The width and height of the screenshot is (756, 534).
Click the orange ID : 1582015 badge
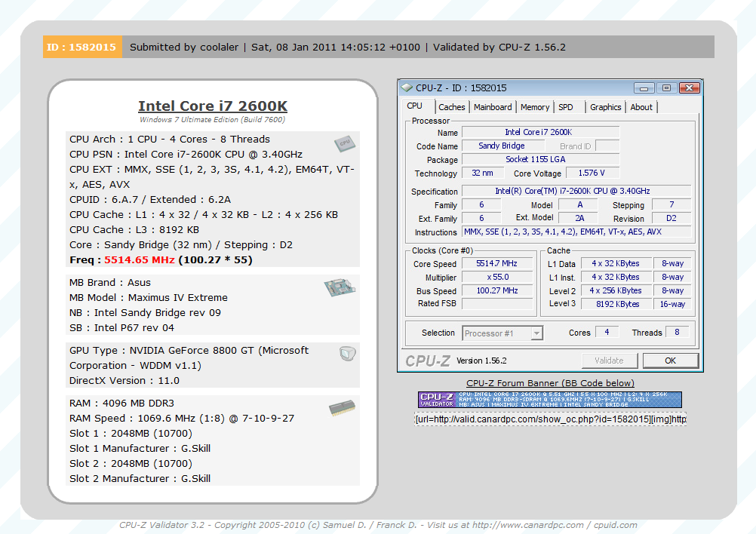82,47
